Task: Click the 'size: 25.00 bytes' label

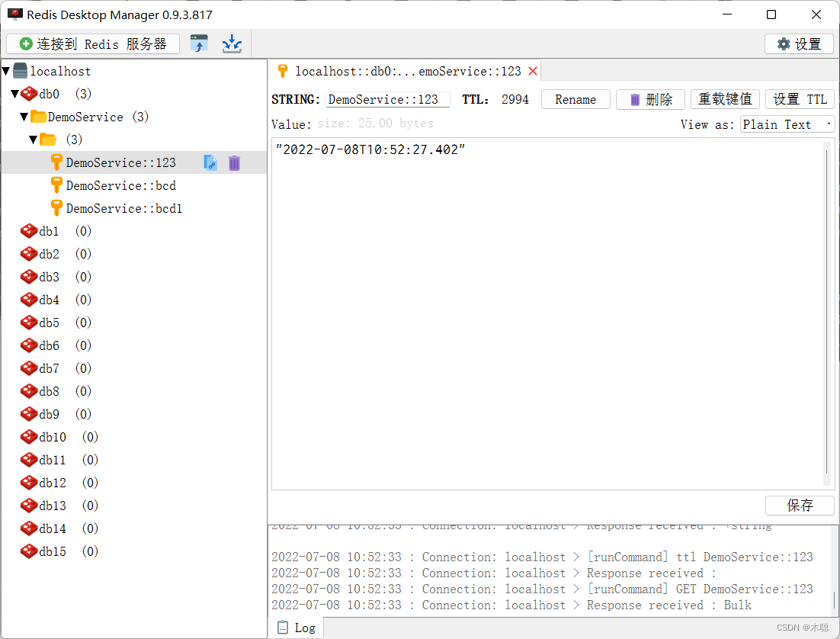Action: [375, 124]
